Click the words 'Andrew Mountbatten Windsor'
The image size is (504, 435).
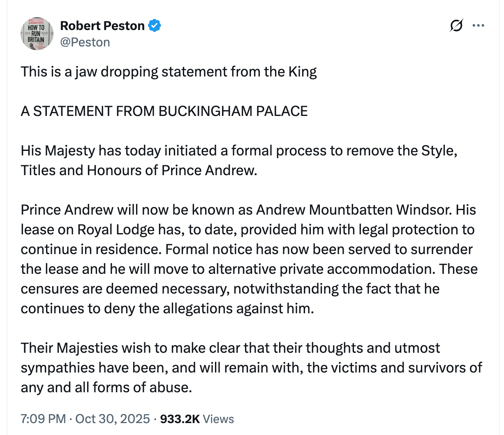click(x=354, y=210)
